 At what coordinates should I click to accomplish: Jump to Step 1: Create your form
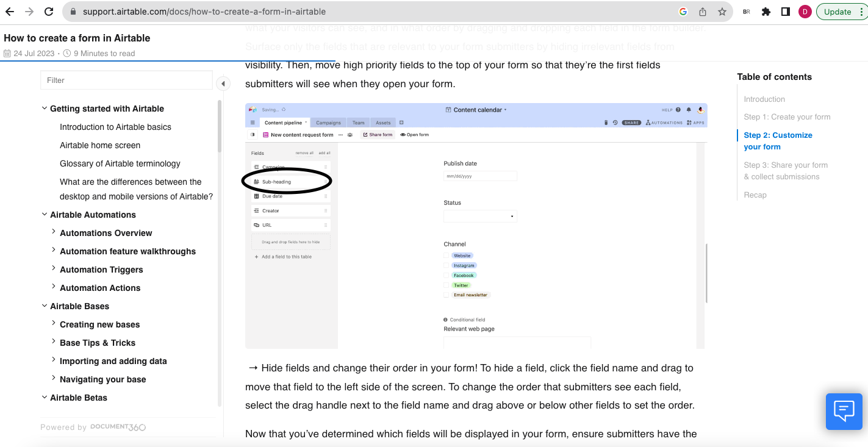tap(787, 116)
